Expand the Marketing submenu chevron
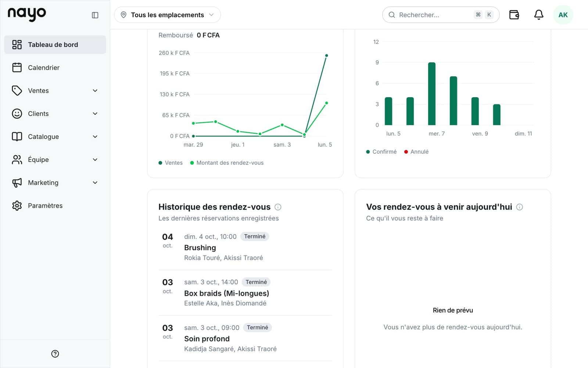588x368 pixels. coord(95,183)
